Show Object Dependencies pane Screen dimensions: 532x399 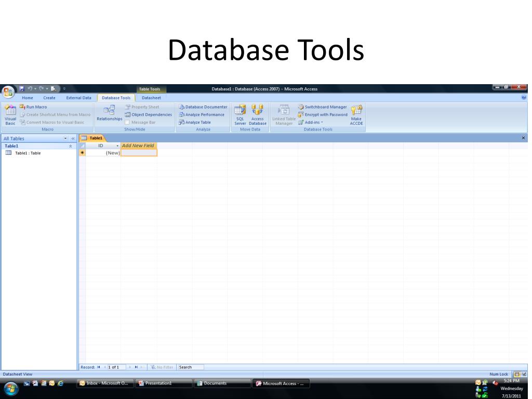(x=148, y=115)
